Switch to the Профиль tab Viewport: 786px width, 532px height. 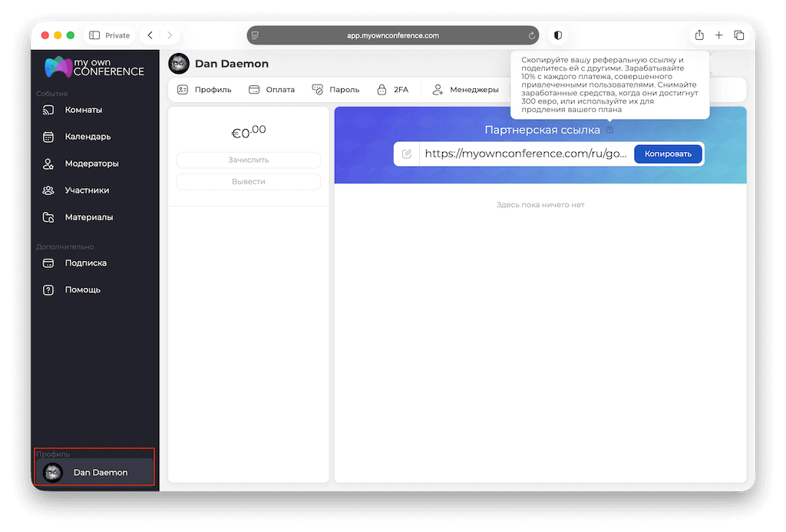(x=204, y=90)
